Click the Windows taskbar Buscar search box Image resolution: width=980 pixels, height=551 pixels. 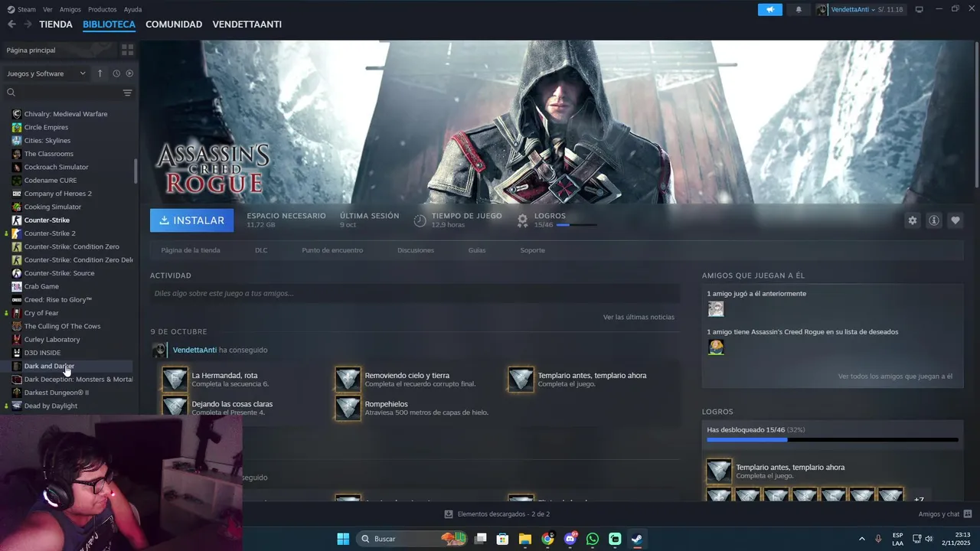point(412,539)
